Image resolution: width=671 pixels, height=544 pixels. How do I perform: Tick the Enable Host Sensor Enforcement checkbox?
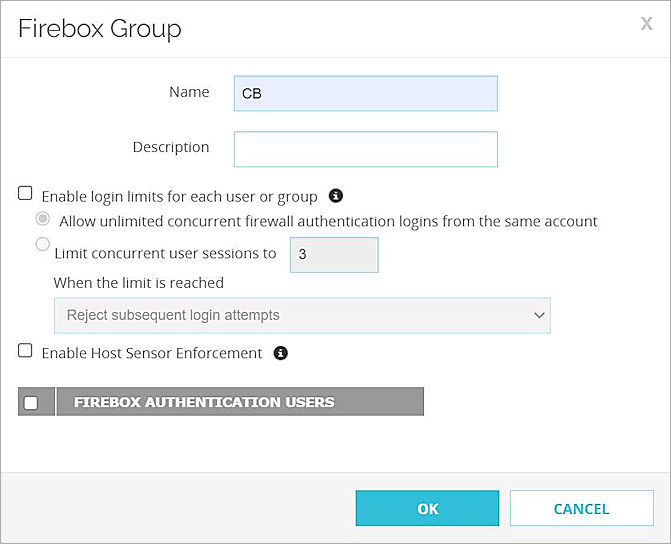click(26, 351)
